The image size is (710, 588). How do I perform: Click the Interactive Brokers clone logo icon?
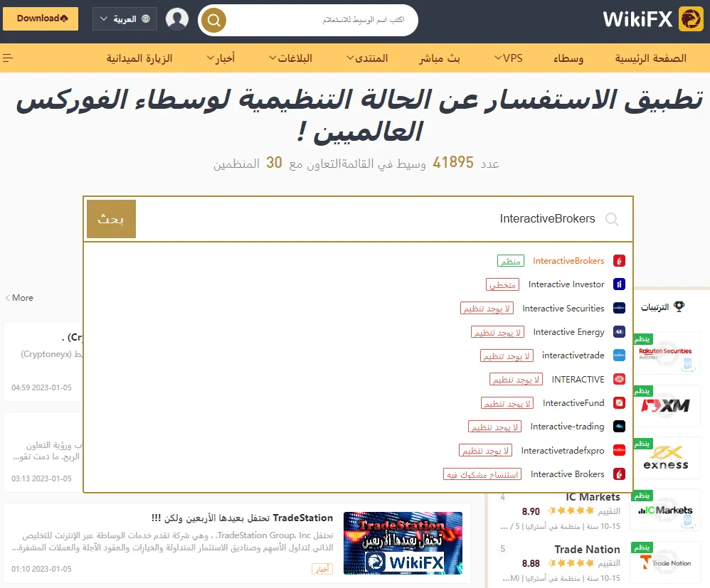pos(619,474)
